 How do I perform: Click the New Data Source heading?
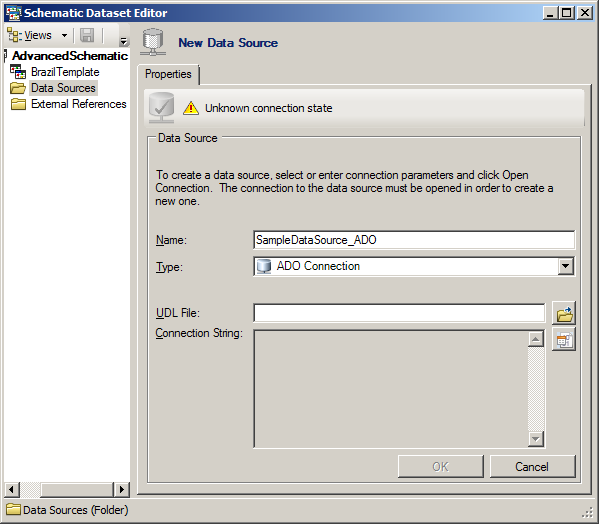(x=228, y=43)
